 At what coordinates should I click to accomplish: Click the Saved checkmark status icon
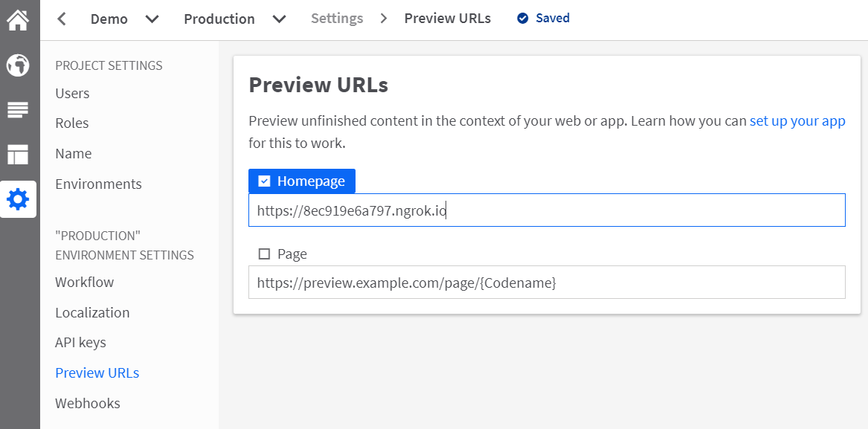point(523,19)
